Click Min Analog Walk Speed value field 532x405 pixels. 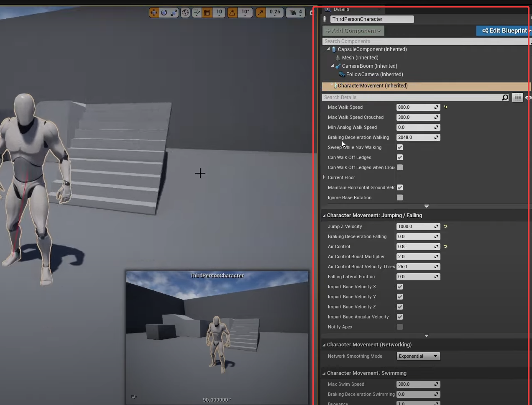click(x=418, y=127)
